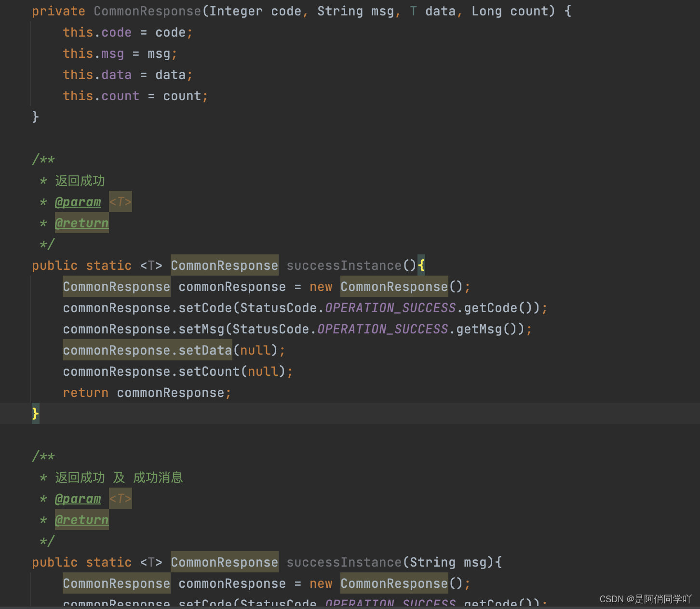Click the first @return javadoc tag
Image resolution: width=700 pixels, height=609 pixels.
pyautogui.click(x=82, y=223)
